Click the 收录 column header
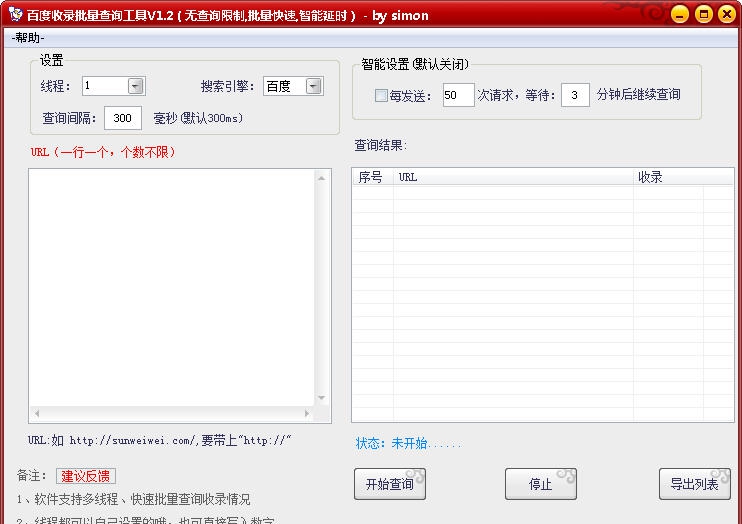The height and width of the screenshot is (524, 742). (x=668, y=177)
